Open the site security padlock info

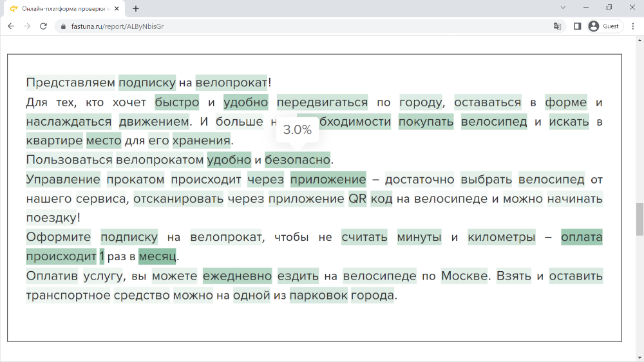coord(63,26)
